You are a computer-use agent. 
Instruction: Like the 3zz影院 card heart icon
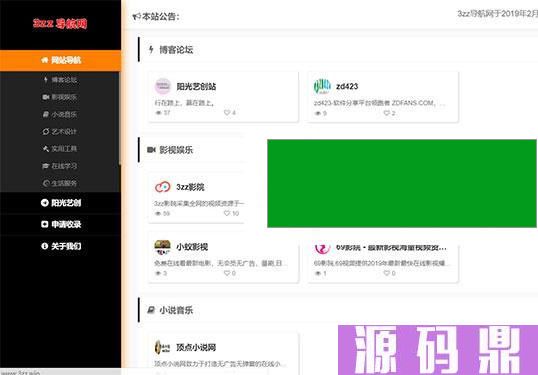click(227, 213)
